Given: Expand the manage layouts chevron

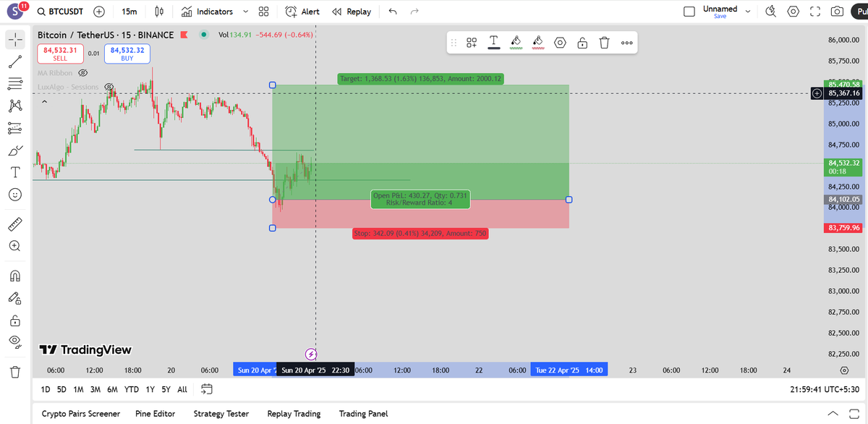Looking at the screenshot, I should (x=748, y=12).
